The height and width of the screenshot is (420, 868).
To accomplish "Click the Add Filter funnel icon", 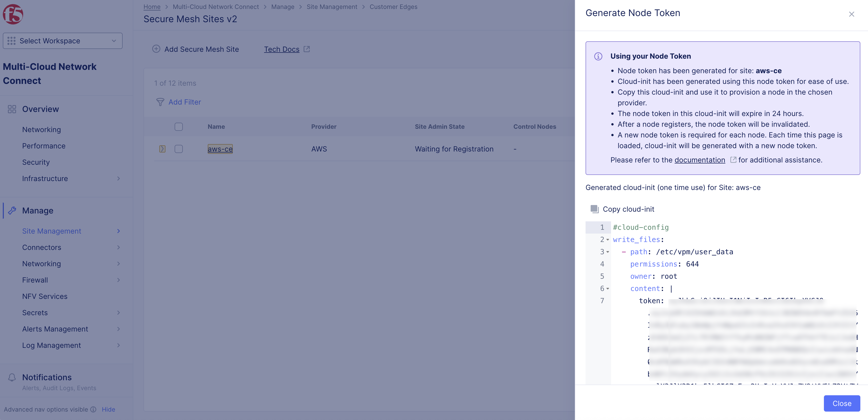I will [160, 102].
